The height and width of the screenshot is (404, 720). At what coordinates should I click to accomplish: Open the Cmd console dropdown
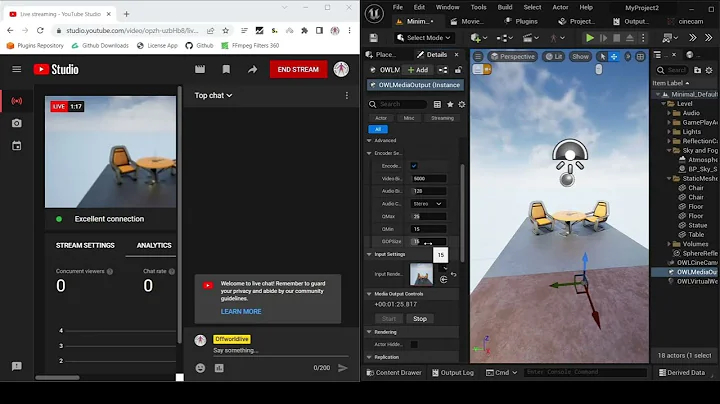pyautogui.click(x=501, y=372)
